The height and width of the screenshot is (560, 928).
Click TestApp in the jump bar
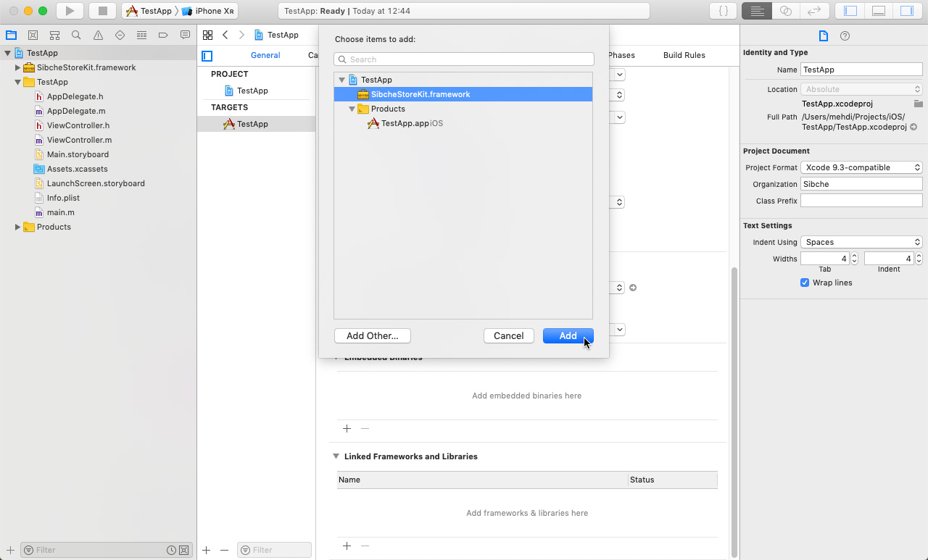tap(276, 35)
